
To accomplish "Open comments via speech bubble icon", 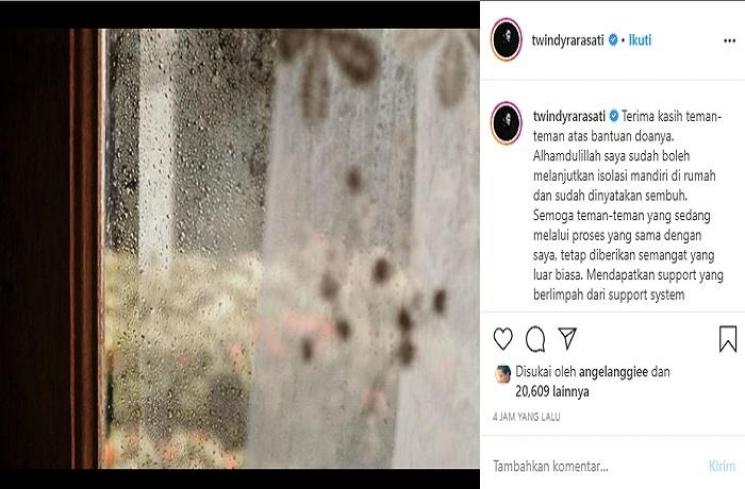I will [535, 339].
